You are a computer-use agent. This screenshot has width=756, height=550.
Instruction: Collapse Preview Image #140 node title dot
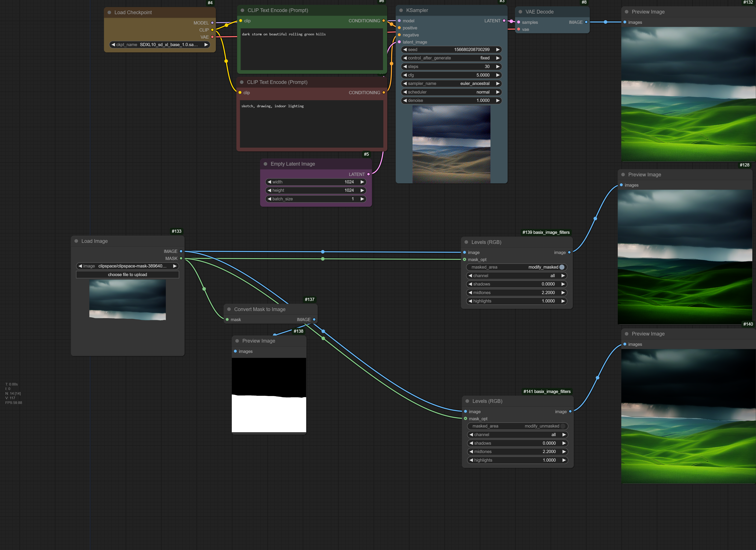(x=627, y=334)
